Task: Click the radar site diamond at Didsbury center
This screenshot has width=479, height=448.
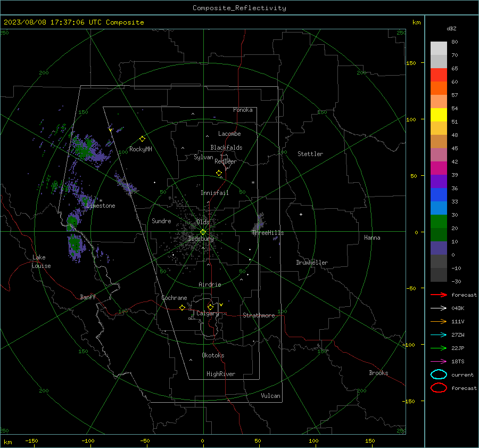Action: 203,232
